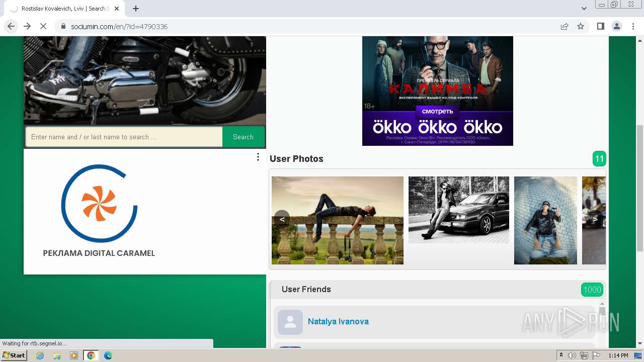644x362 pixels.
Task: Show next photo in carousel
Action: (x=595, y=219)
